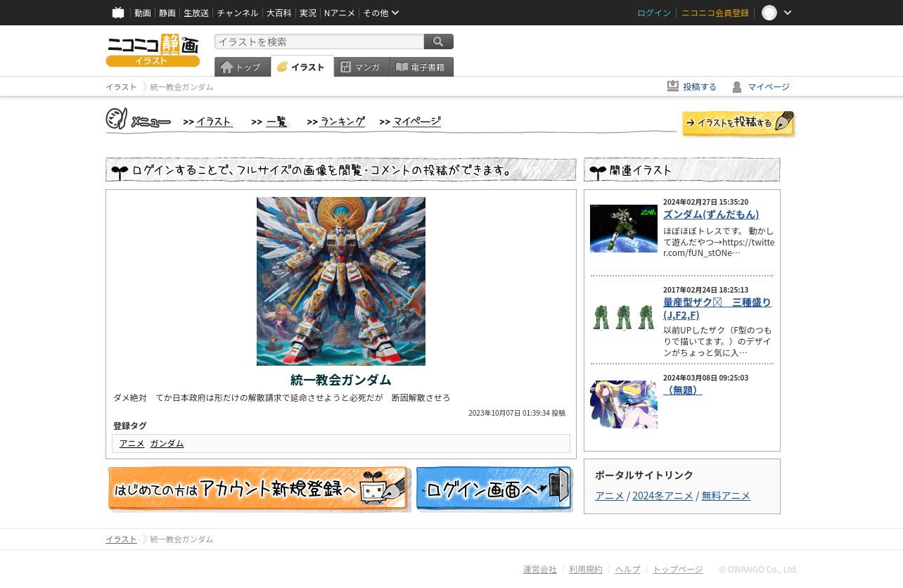Screen dimensions: 903x588
Task: Click ログイン画面へ blue button
Action: pos(494,489)
